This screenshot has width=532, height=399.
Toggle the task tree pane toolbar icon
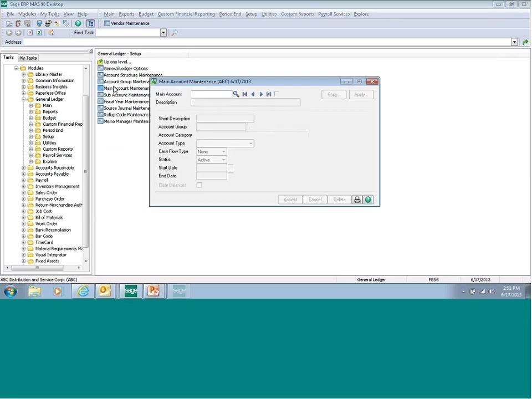90,23
